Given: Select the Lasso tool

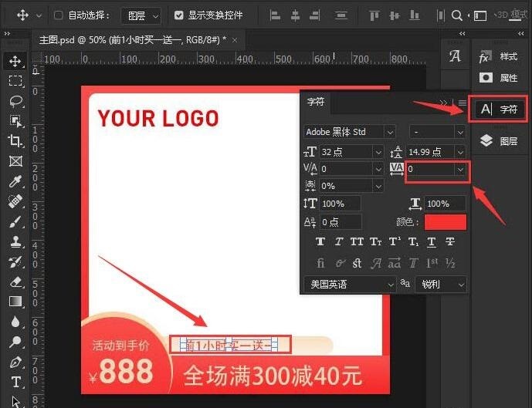Looking at the screenshot, I should [15, 101].
